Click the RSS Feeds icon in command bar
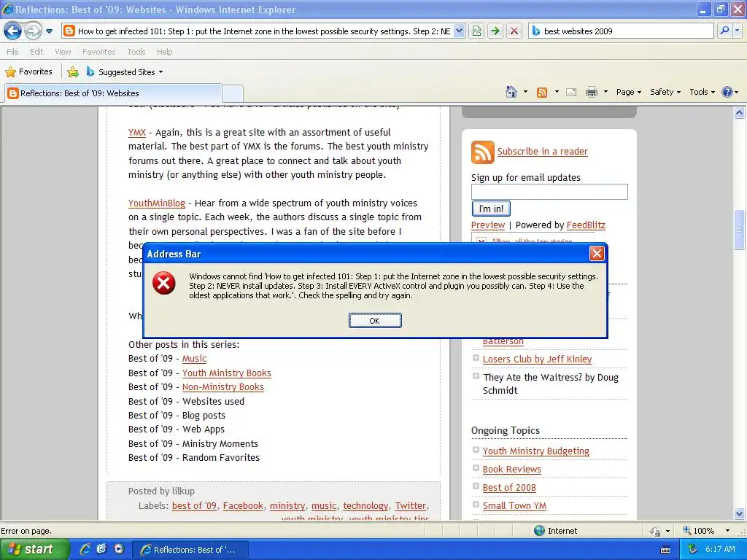The width and height of the screenshot is (747, 560). click(x=542, y=93)
